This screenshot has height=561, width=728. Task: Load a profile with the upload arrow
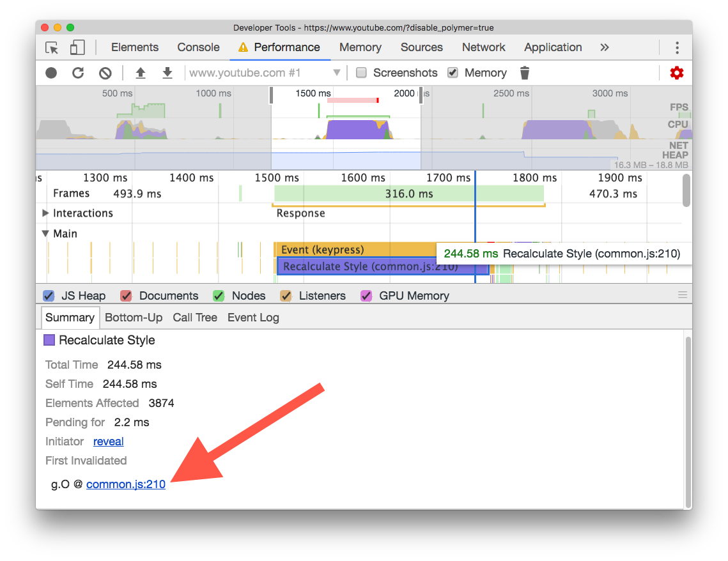pos(140,73)
